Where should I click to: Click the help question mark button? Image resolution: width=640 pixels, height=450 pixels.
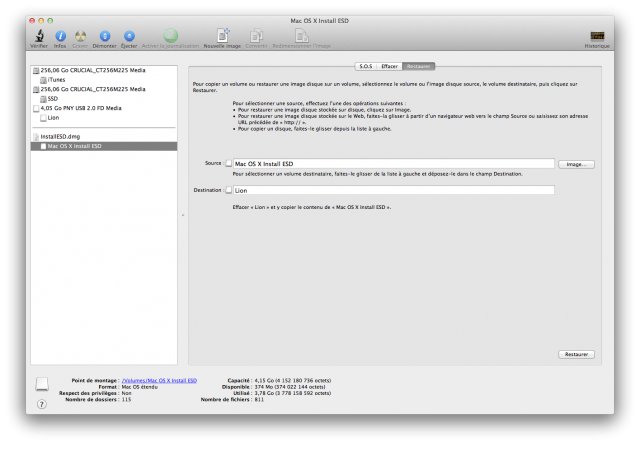[42, 404]
